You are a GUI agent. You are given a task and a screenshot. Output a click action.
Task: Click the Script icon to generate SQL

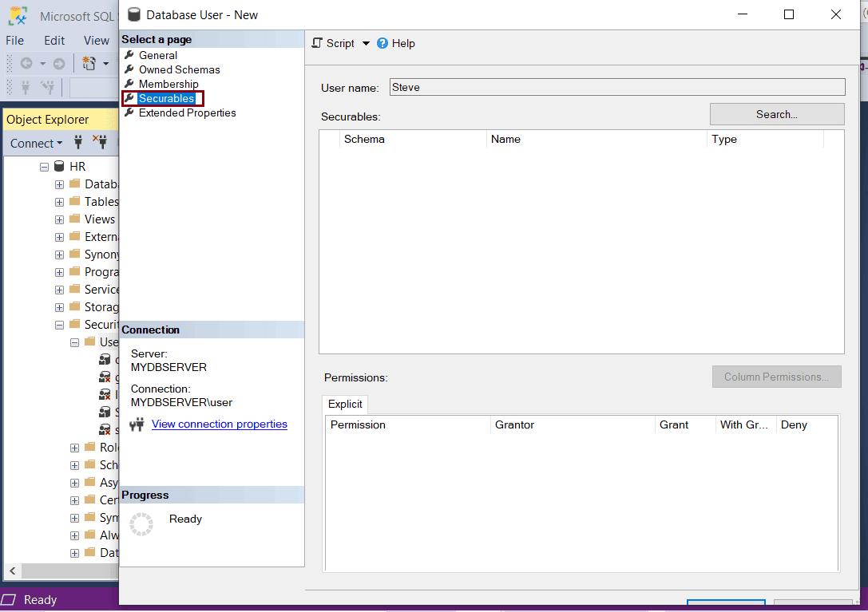(x=317, y=43)
